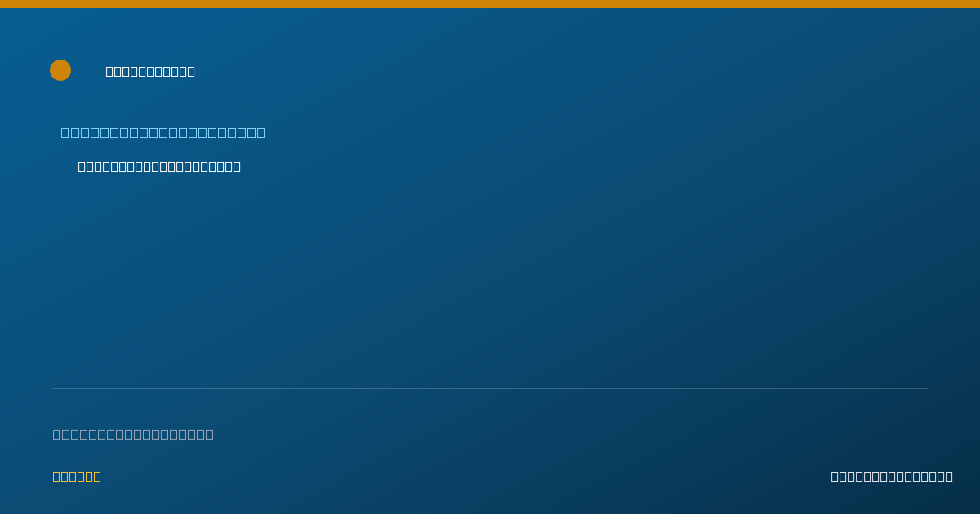Click the gray text line below divider
The width and height of the screenshot is (980, 514).
(133, 434)
